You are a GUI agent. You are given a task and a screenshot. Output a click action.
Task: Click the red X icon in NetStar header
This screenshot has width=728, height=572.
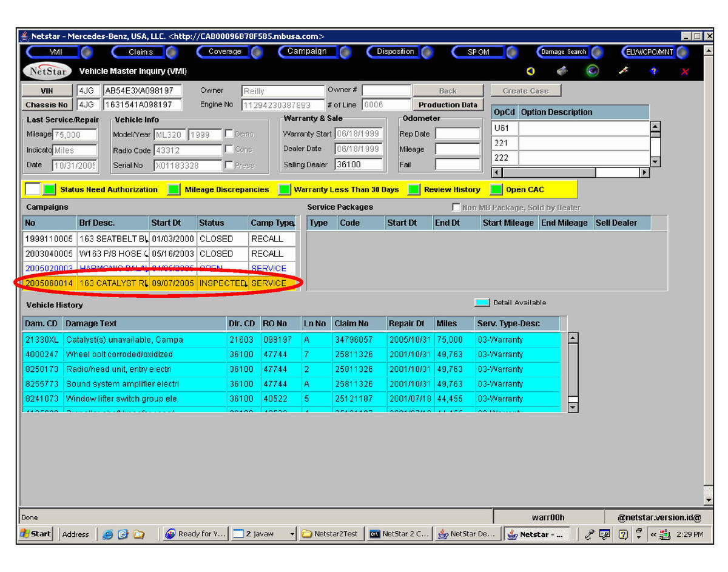[x=685, y=72]
